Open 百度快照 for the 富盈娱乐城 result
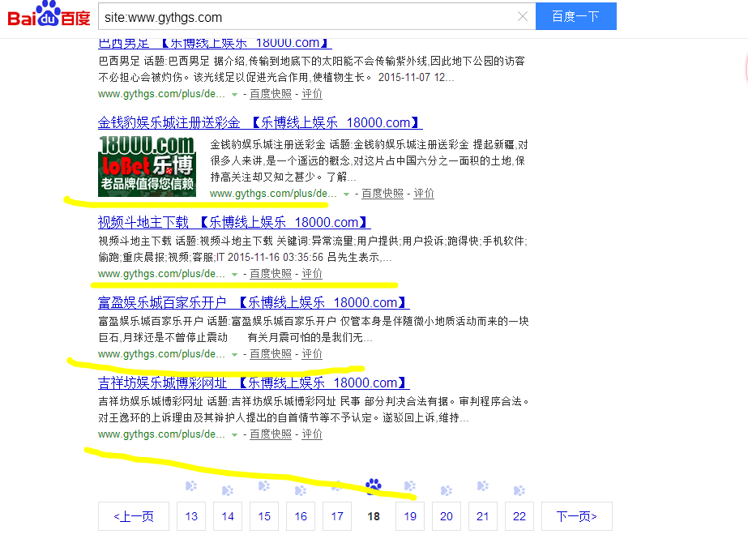 click(271, 353)
